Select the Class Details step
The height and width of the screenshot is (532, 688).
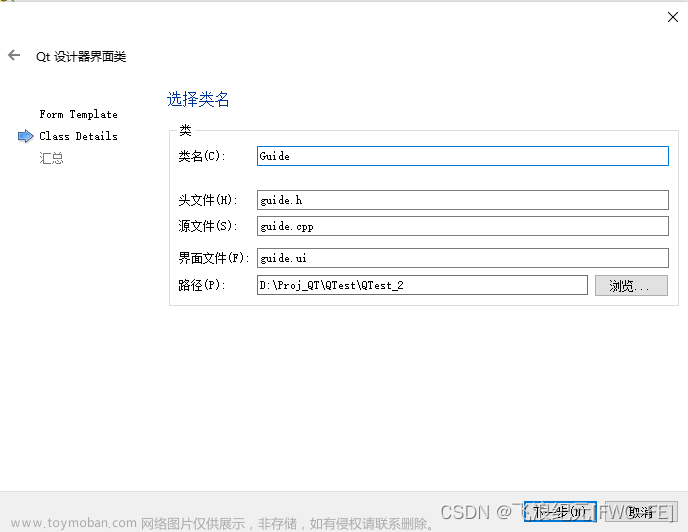tap(79, 136)
